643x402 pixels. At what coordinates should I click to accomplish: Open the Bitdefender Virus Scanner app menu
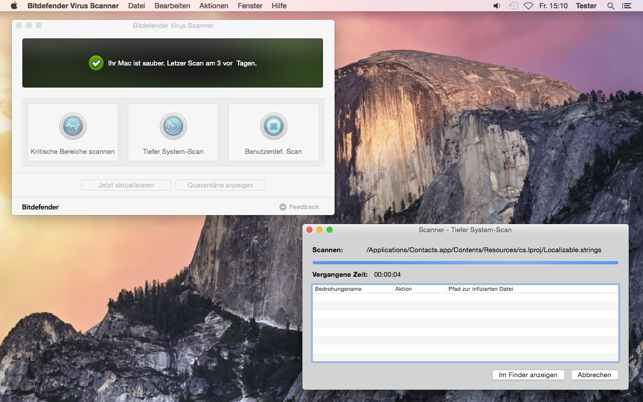pos(73,6)
